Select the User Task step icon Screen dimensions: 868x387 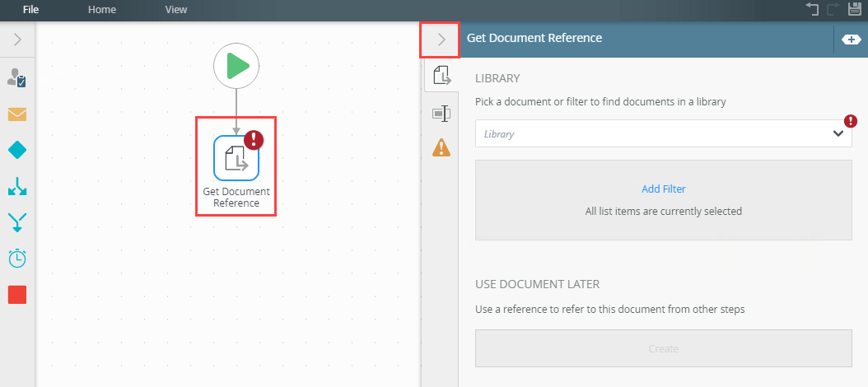pos(16,78)
